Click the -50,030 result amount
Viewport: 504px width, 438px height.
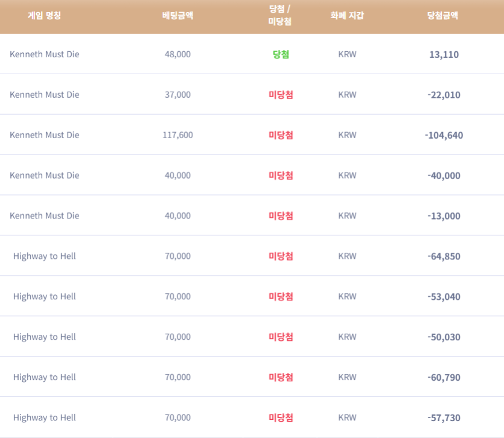pyautogui.click(x=444, y=337)
